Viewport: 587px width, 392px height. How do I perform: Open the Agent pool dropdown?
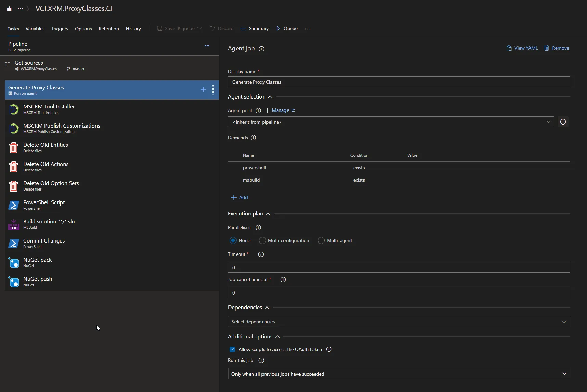pos(391,122)
